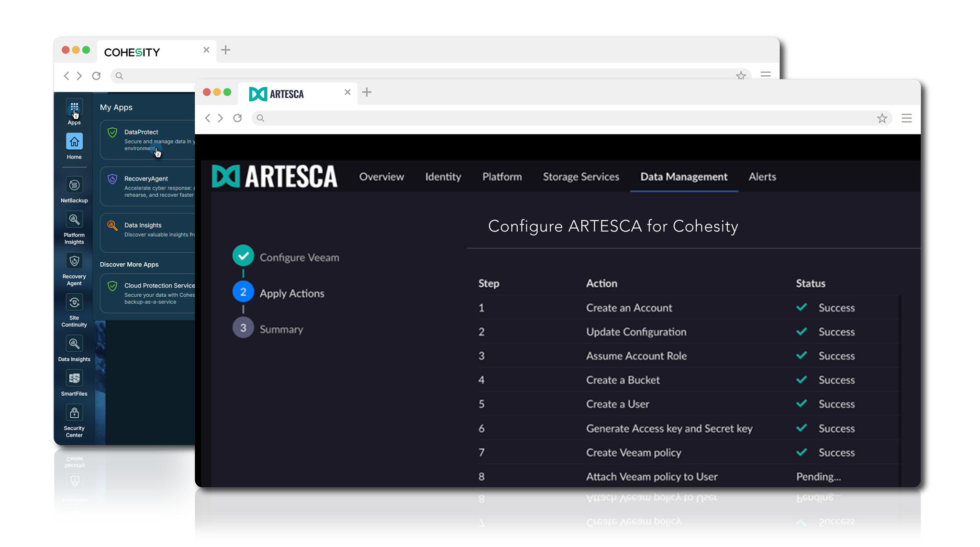Open ARTESCA browser hamburger menu
The width and height of the screenshot is (980, 547).
point(906,119)
